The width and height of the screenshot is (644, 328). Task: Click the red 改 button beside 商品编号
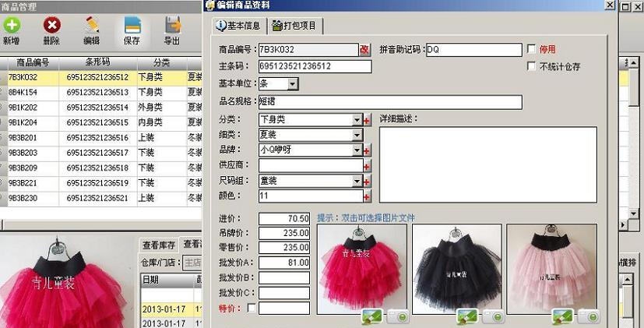[x=364, y=50]
